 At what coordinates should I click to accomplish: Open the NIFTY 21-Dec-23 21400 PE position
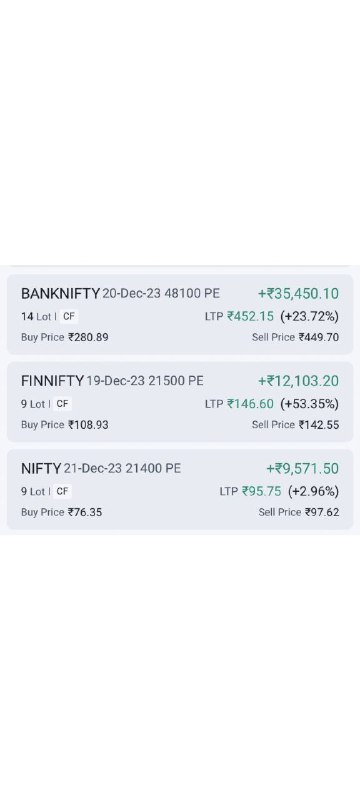click(180, 489)
